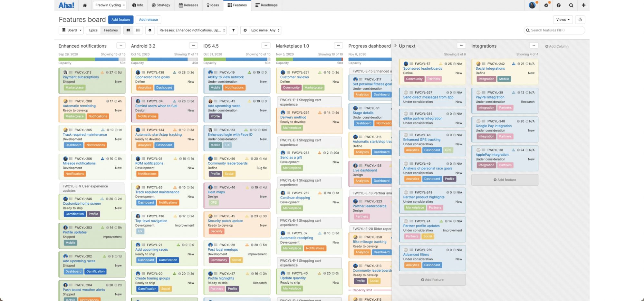644x301 pixels.
Task: Click the Android 3.2 capacity progress bar
Action: (x=164, y=60)
